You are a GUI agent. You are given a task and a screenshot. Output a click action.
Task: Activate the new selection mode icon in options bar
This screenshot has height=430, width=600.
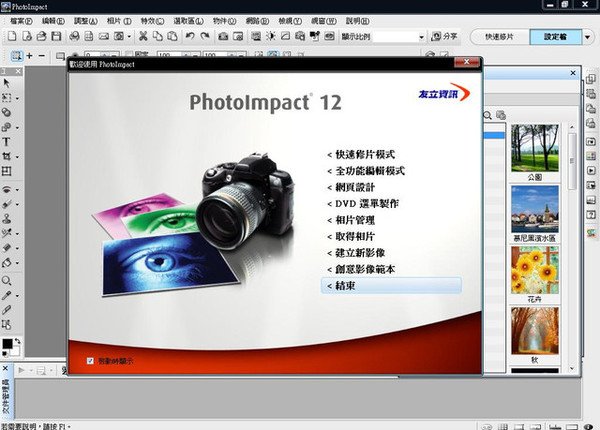[16, 56]
